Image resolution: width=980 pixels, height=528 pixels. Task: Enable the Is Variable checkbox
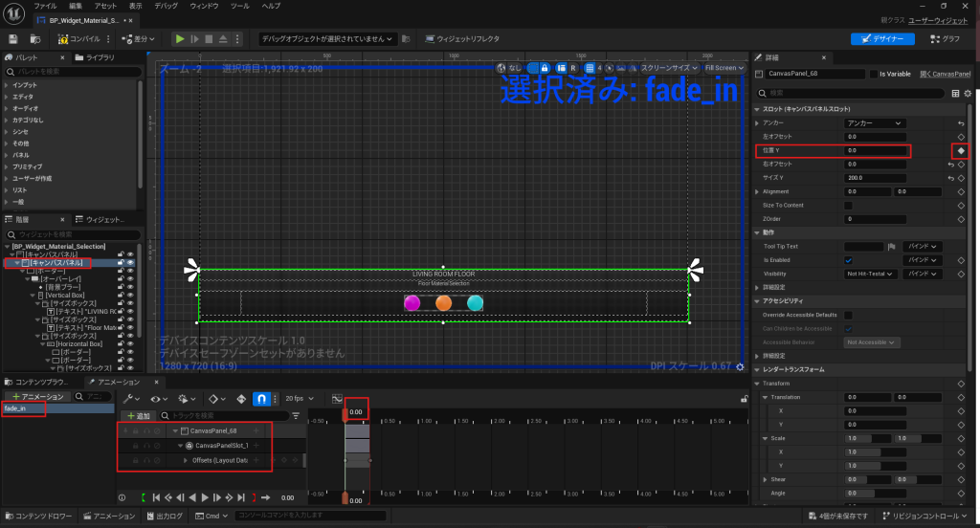click(872, 74)
